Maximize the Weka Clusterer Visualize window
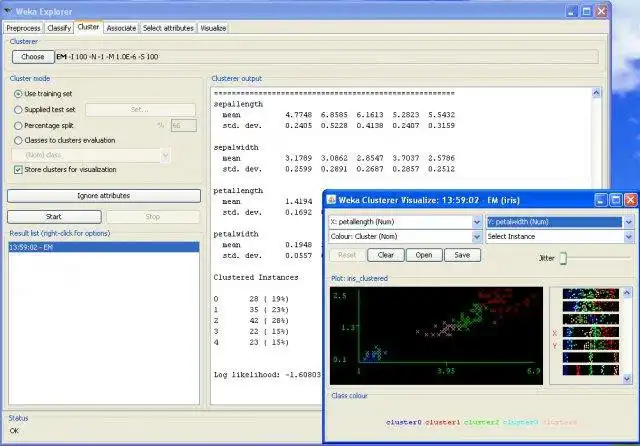The image size is (640, 446). (614, 200)
